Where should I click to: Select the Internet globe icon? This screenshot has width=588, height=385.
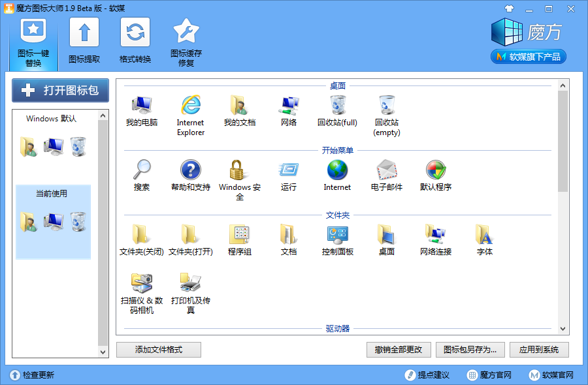coord(338,176)
